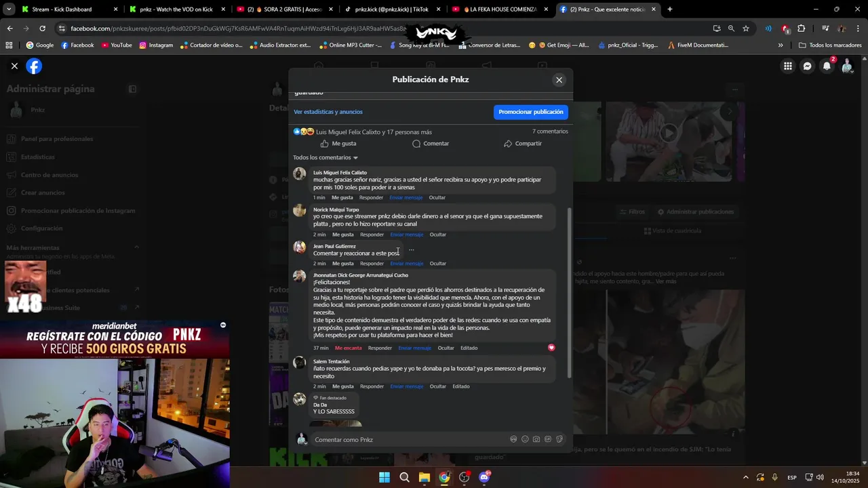The width and height of the screenshot is (868, 488).
Task: Expand hidden bookmarks chevron
Action: coord(781,45)
